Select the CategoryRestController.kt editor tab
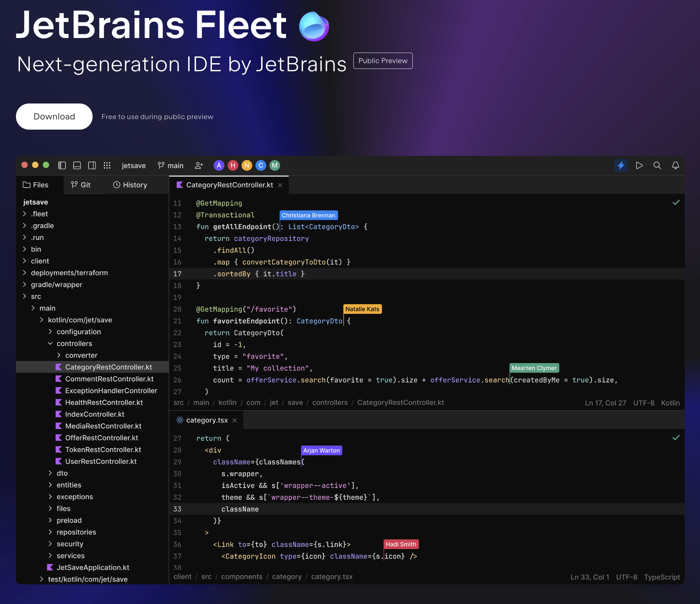 [x=229, y=185]
